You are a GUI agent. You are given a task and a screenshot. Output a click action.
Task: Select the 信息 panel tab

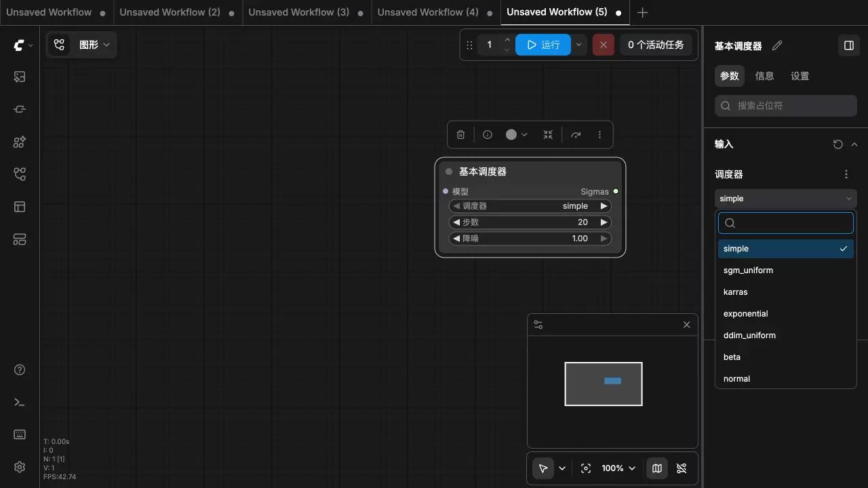[x=765, y=76]
